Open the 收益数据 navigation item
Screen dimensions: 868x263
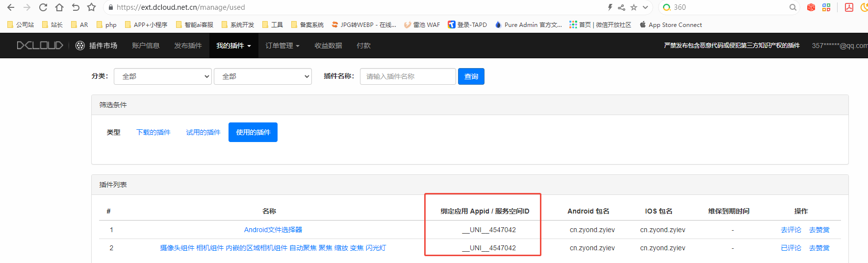[328, 46]
